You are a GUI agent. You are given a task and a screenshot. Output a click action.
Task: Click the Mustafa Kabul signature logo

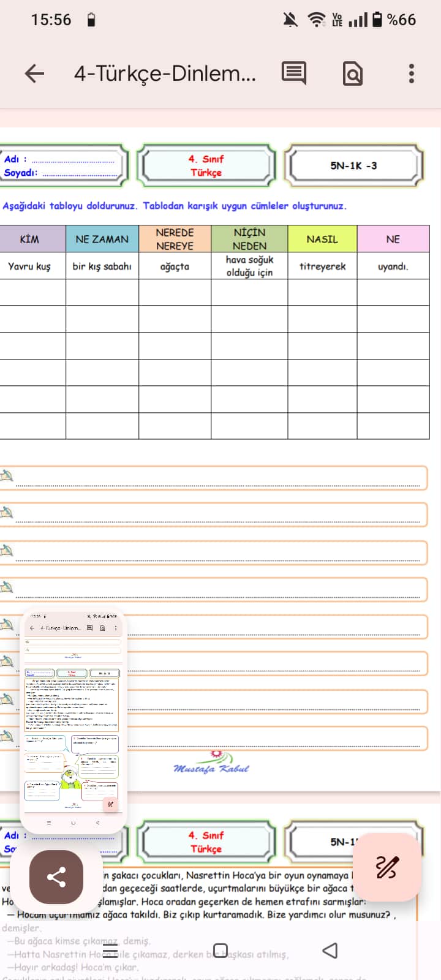[211, 763]
